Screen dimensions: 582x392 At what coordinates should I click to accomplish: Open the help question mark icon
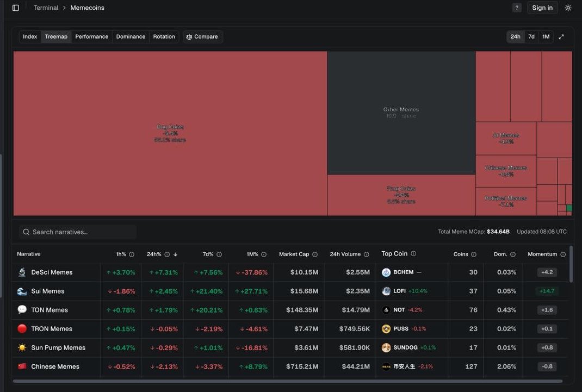tap(517, 8)
